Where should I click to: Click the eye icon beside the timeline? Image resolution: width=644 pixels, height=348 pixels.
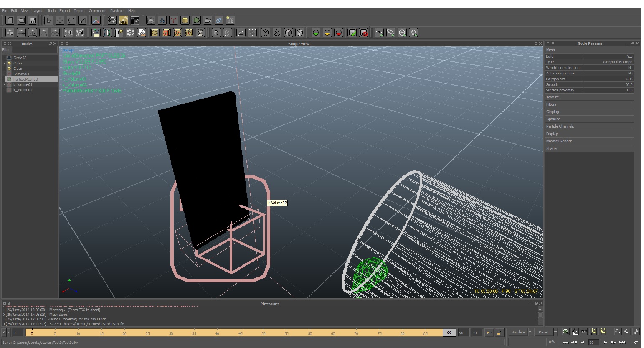tap(584, 332)
